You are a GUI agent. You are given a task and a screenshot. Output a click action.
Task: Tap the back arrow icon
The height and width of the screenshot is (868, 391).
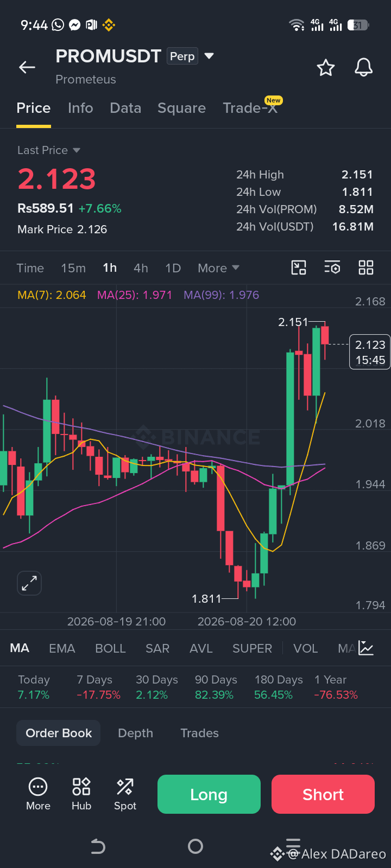pos(27,67)
